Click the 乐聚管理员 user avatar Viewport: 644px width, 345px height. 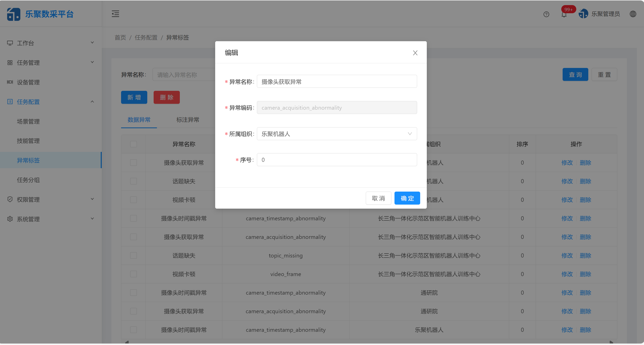coord(583,13)
